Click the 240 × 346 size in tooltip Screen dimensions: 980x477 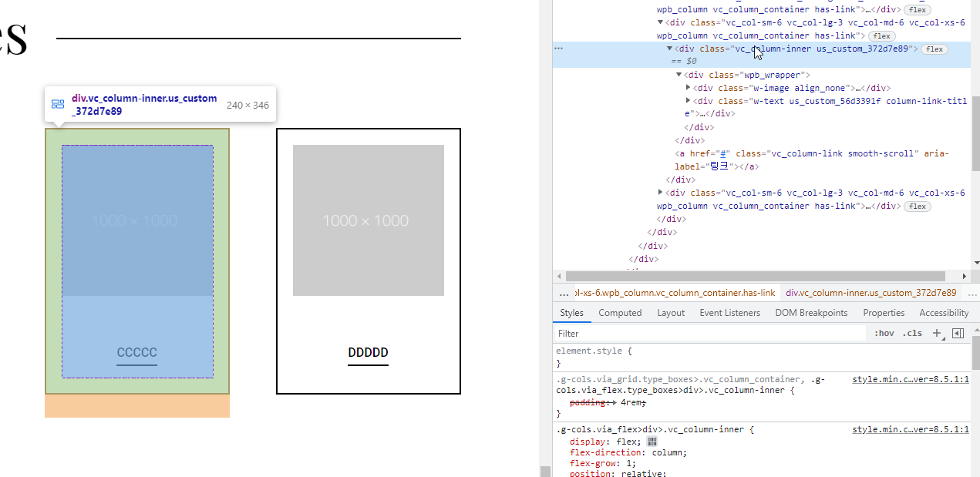[248, 105]
